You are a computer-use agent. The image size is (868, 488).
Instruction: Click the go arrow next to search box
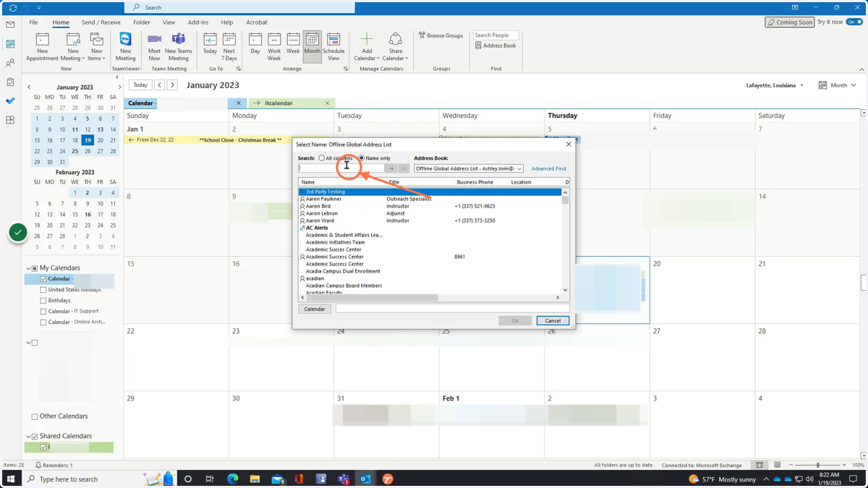[391, 168]
